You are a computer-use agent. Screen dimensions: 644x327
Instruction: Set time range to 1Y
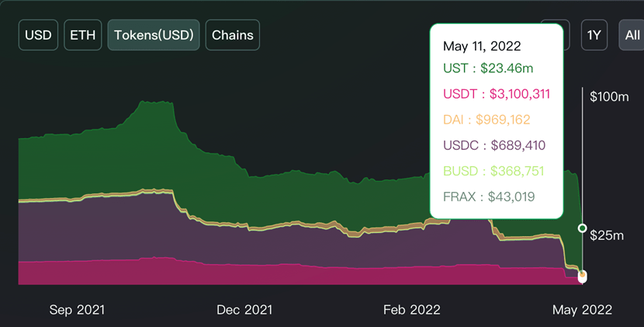pyautogui.click(x=594, y=35)
